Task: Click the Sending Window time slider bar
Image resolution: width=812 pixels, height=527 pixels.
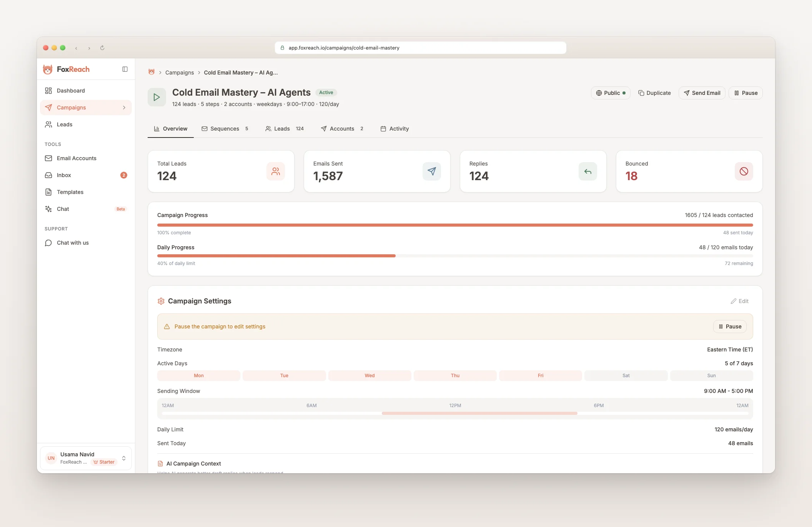Action: point(479,413)
